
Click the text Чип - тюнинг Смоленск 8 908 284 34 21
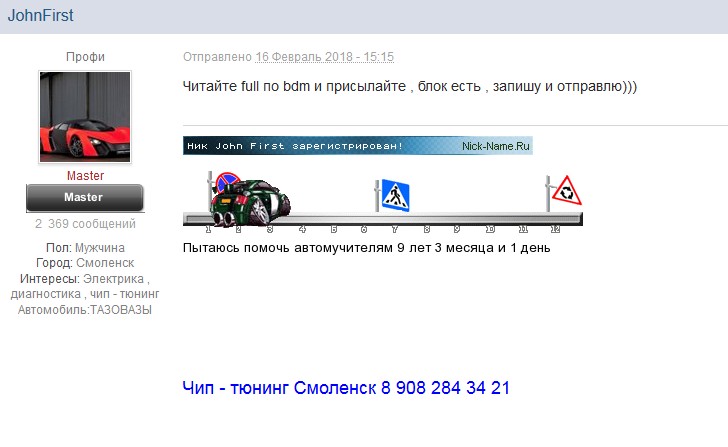346,388
